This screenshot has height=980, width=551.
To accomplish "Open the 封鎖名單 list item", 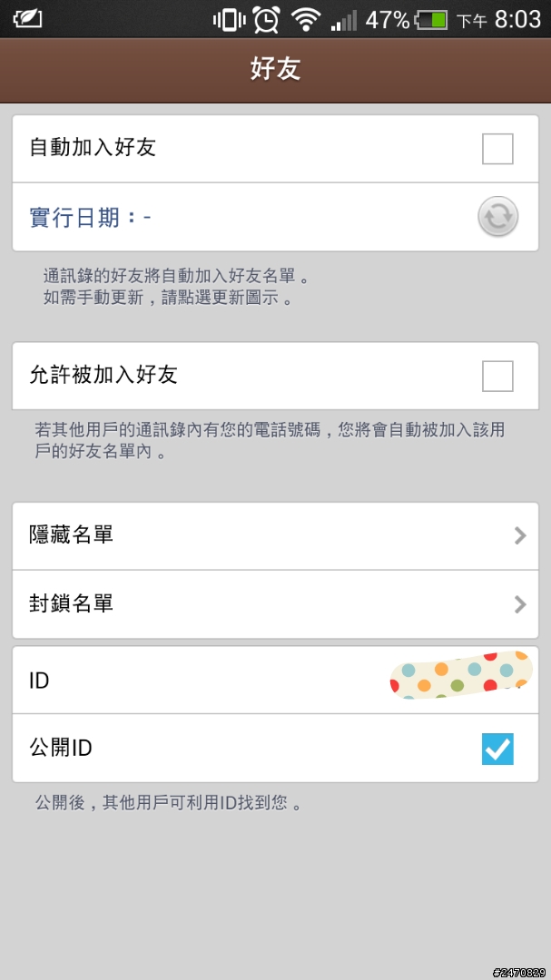I will (x=275, y=604).
